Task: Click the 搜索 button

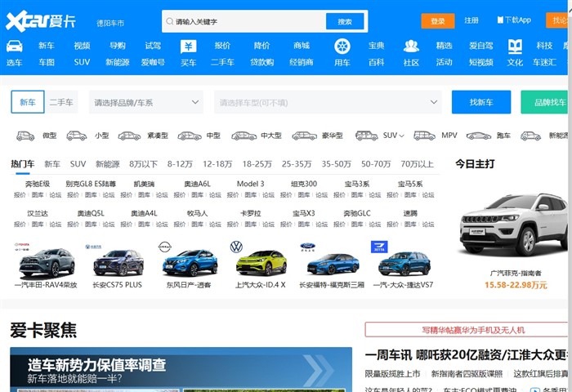Action: 345,21
